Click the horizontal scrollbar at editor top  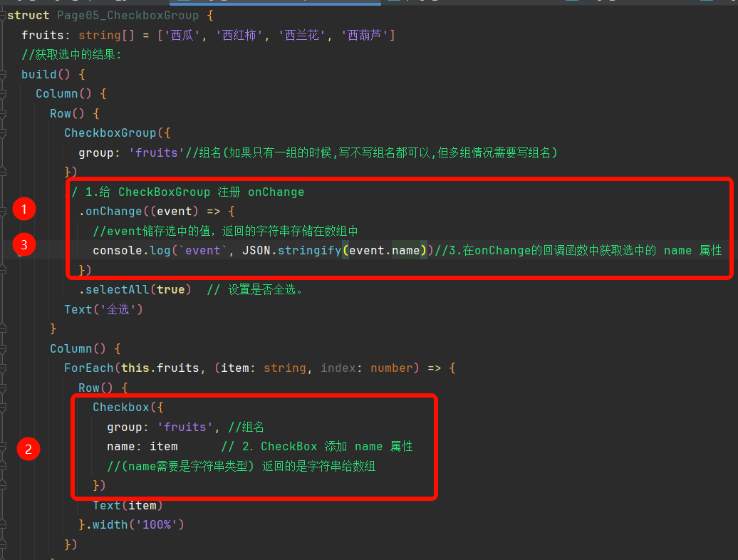[x=276, y=2]
